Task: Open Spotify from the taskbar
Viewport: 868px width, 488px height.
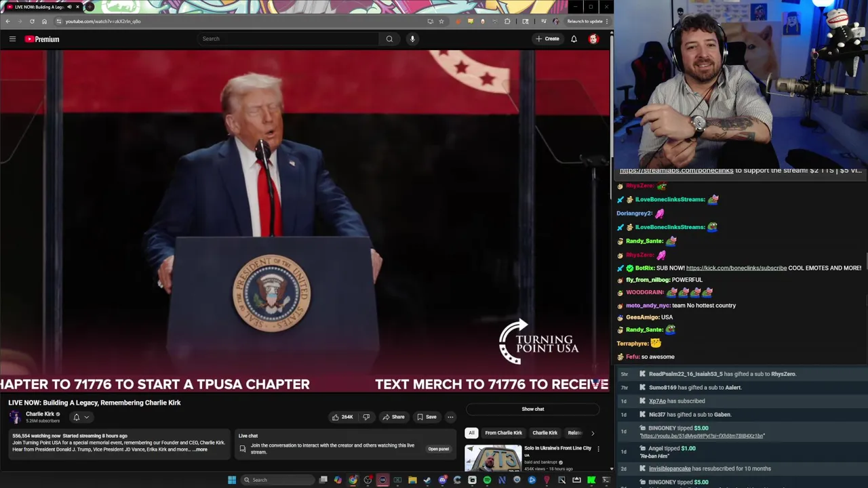Action: pos(487,480)
